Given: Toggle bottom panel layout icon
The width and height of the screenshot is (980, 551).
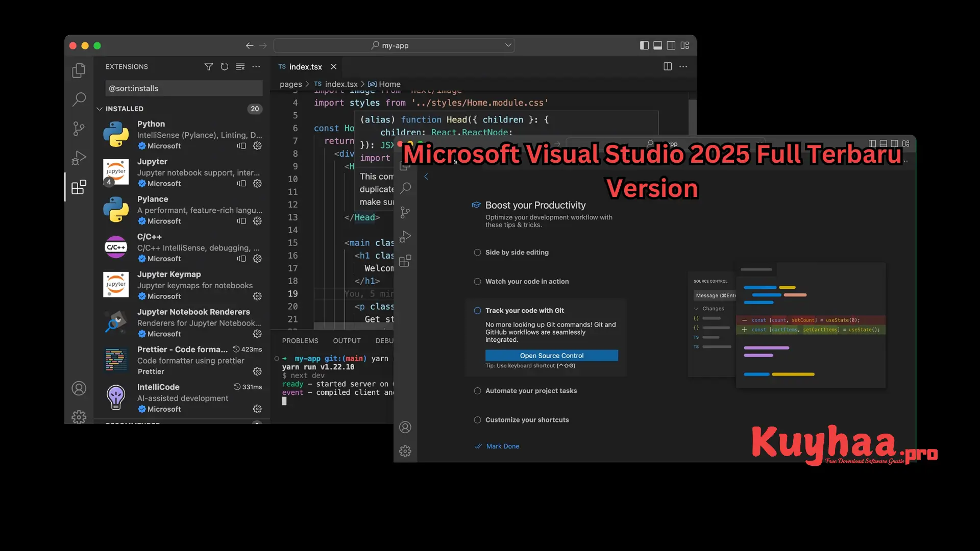Looking at the screenshot, I should point(658,45).
